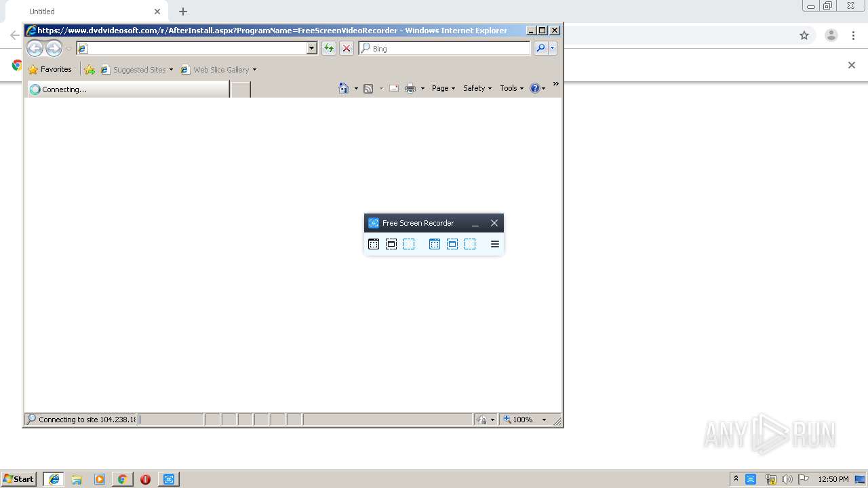Open Free Screen Recorder hamburger menu
This screenshot has width=868, height=488.
point(495,244)
